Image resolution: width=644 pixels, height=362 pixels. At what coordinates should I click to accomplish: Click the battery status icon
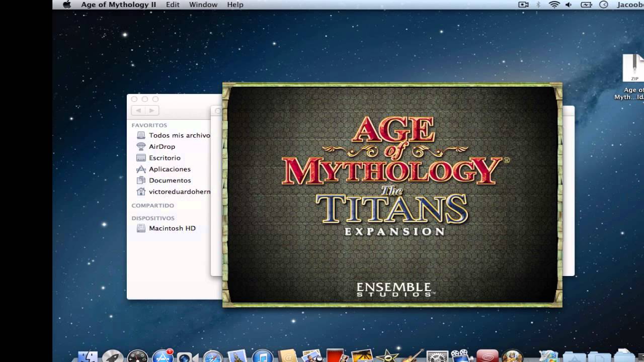click(x=586, y=5)
